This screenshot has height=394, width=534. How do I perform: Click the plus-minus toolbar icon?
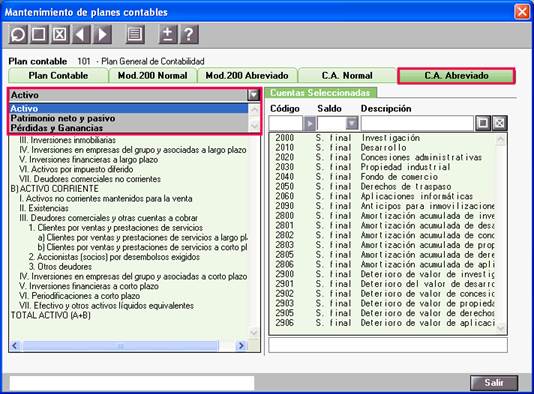[168, 34]
